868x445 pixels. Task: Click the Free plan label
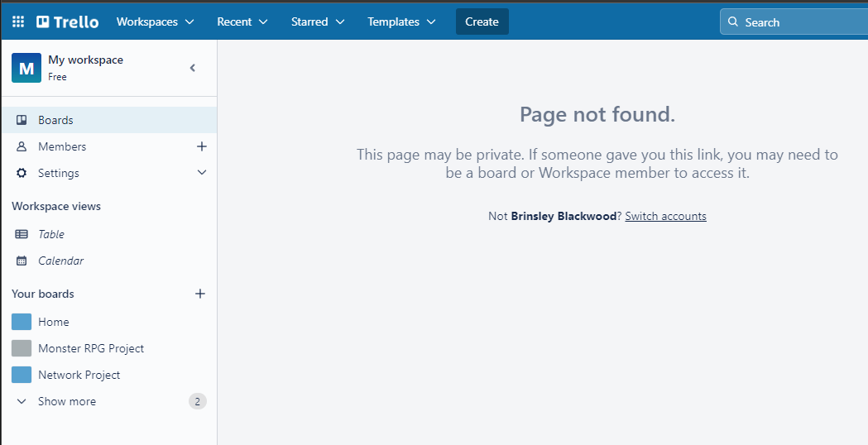coord(58,77)
